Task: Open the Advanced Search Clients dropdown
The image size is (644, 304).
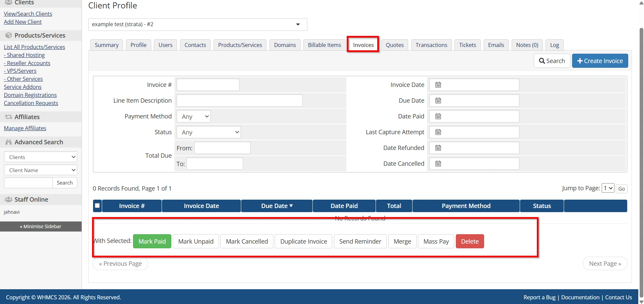Action: pos(41,157)
